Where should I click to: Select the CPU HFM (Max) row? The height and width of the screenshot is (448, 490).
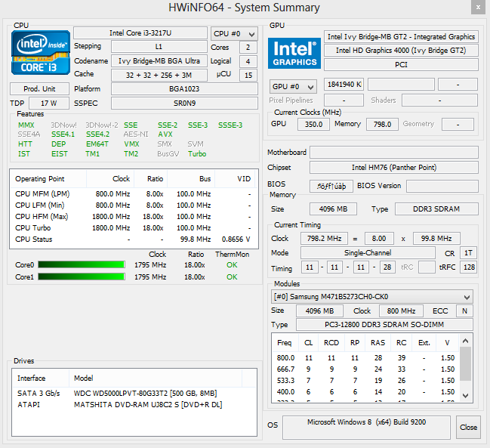coord(134,216)
